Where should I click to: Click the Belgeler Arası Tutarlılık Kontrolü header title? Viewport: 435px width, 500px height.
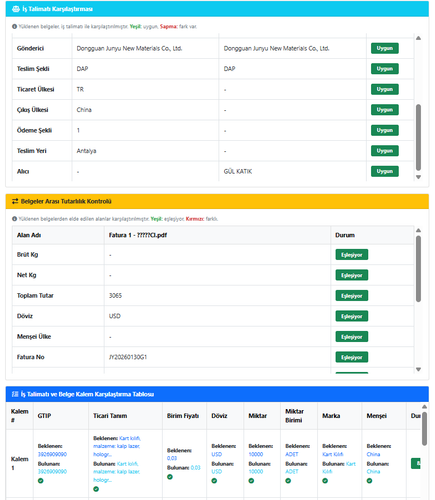[66, 201]
